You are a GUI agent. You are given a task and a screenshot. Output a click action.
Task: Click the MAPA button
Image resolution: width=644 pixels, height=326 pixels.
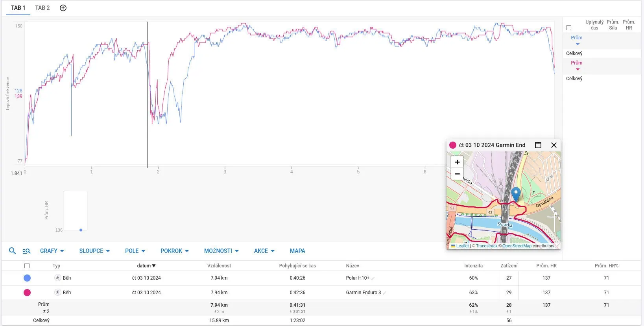(x=297, y=251)
